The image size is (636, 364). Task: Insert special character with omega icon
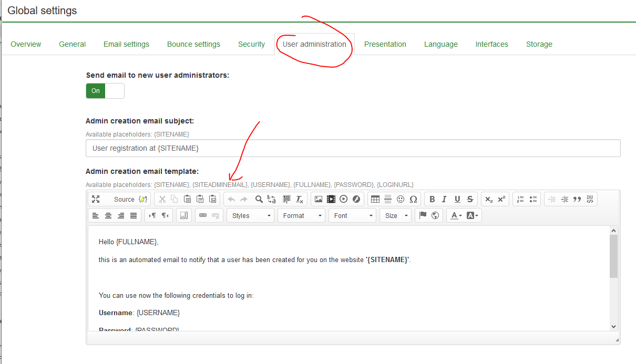413,199
